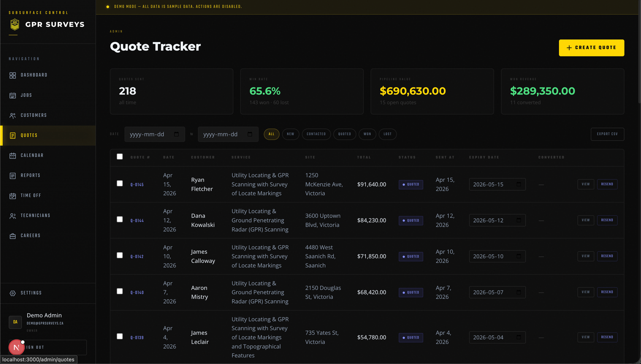Open the Calendar icon in navigation

point(12,156)
